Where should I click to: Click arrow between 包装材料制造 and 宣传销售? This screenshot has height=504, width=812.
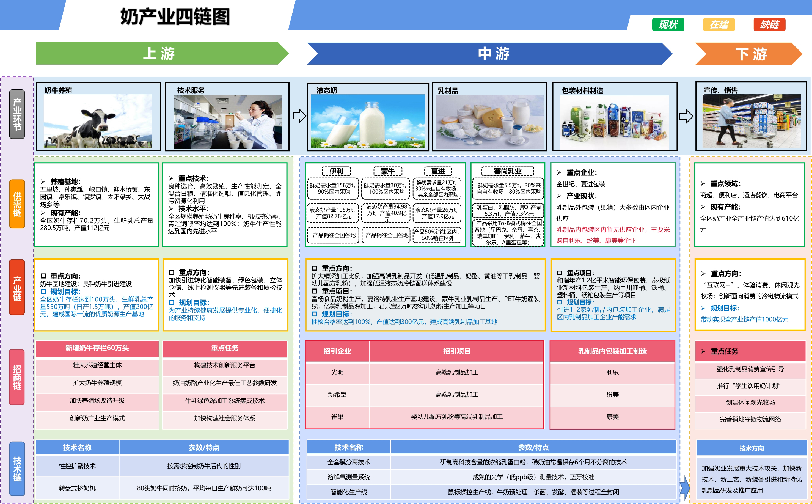coord(686,116)
